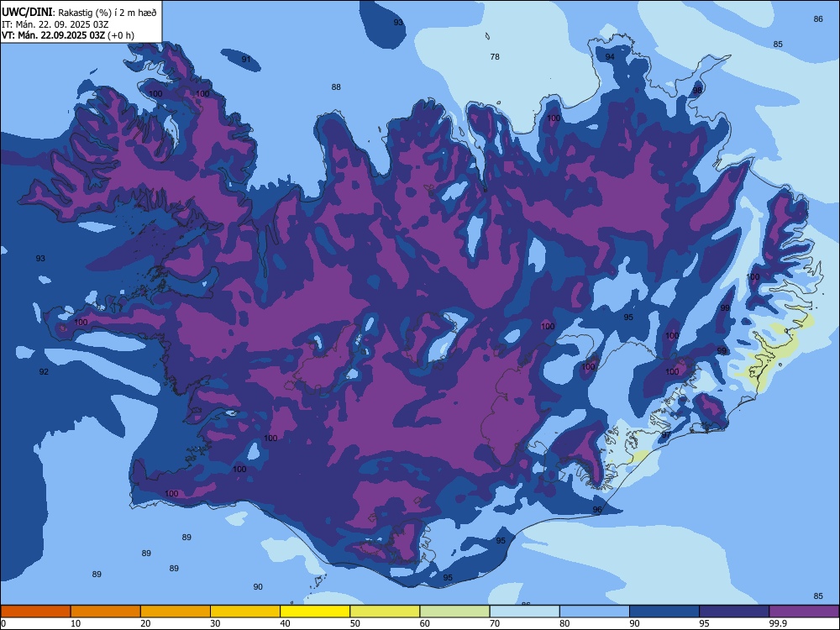
Task: Select the dark indigo 95–99.9 legend swatch
Action: pos(734,612)
